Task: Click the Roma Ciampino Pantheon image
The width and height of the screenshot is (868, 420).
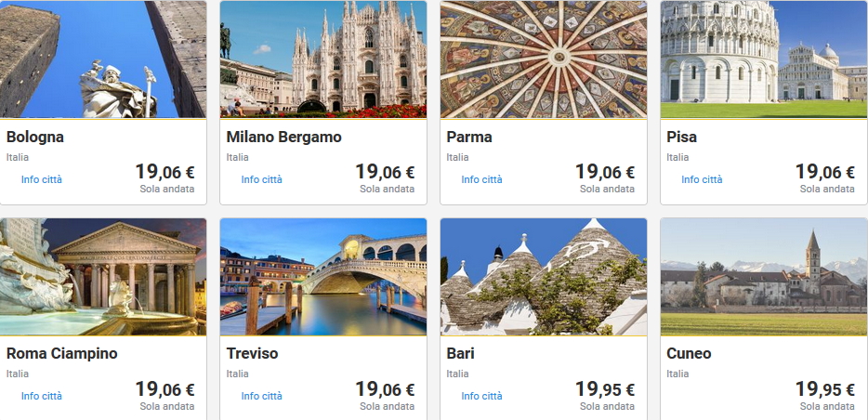Action: point(103,277)
